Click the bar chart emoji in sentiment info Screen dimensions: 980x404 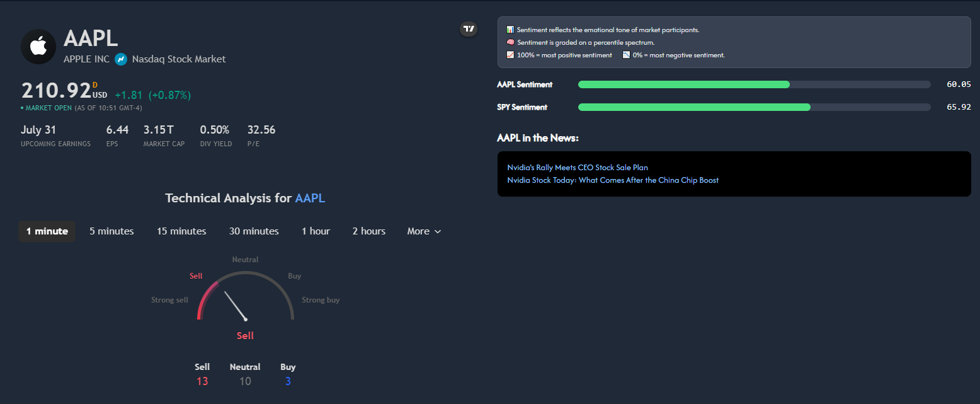point(510,30)
